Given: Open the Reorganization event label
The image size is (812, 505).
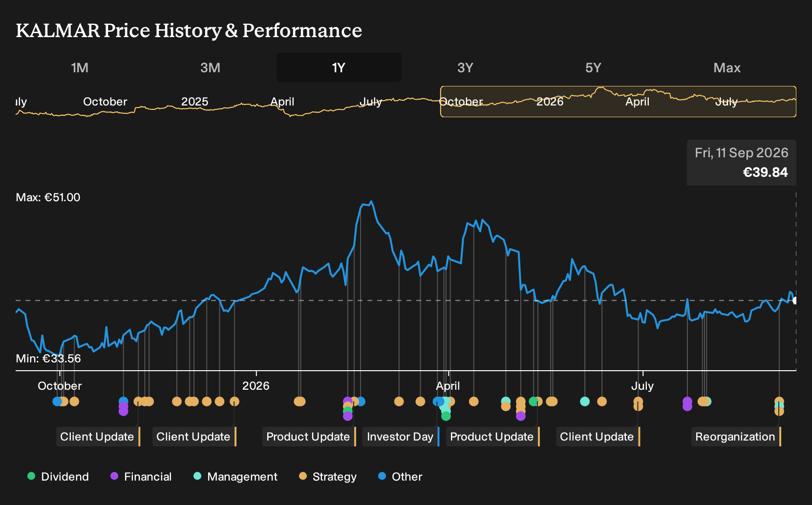Looking at the screenshot, I should pyautogui.click(x=736, y=437).
